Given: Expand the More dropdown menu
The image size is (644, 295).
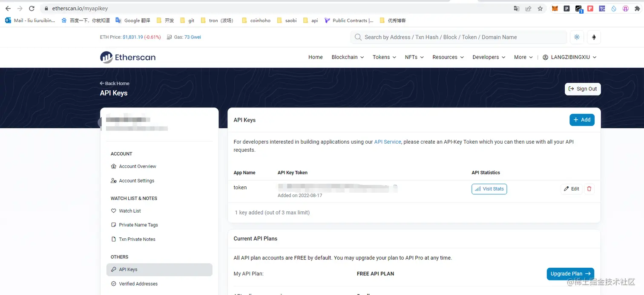Looking at the screenshot, I should (x=523, y=57).
